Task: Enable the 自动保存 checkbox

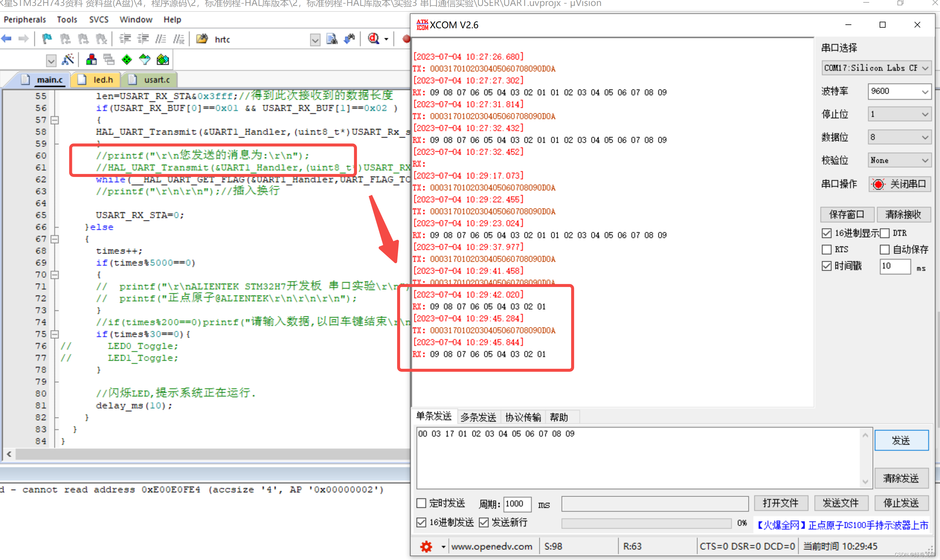Action: pos(885,250)
